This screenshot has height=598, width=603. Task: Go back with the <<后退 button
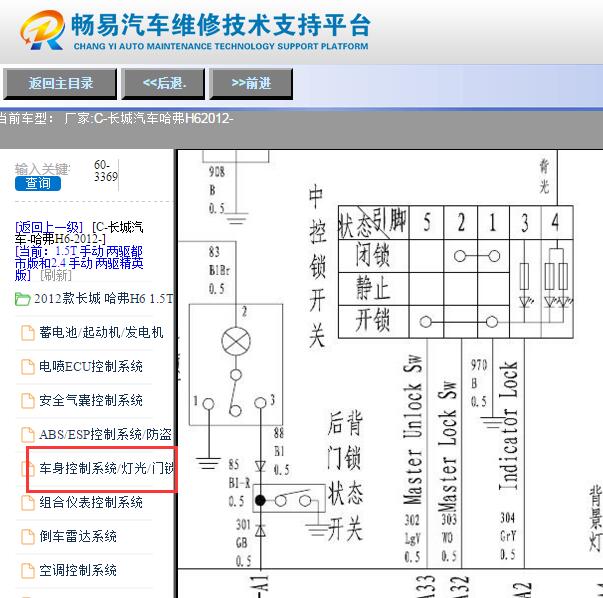click(163, 83)
